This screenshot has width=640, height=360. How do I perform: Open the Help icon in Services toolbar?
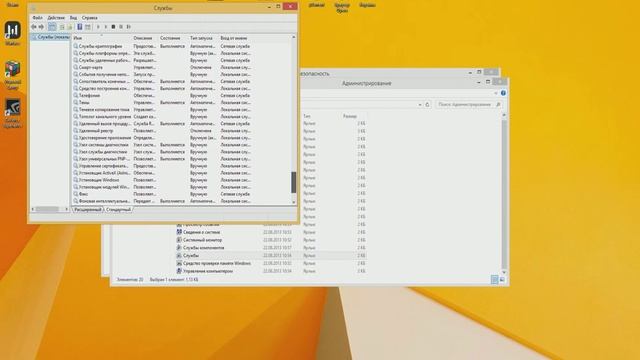(x=80, y=27)
